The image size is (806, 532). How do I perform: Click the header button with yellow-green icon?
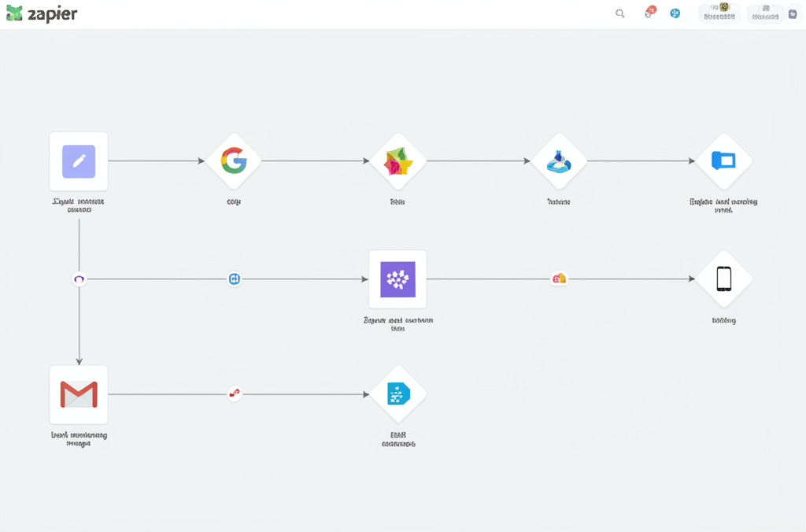(x=719, y=13)
